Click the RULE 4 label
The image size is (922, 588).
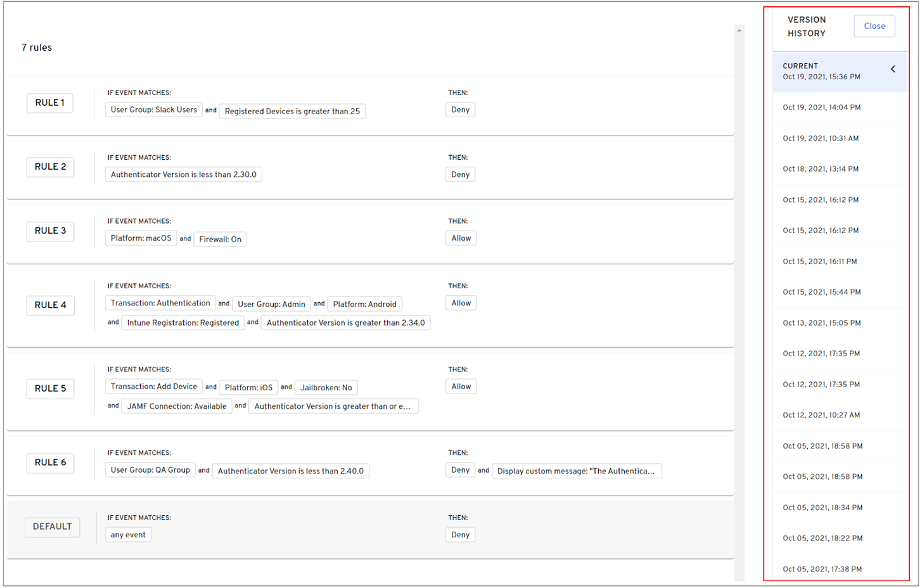click(x=51, y=305)
